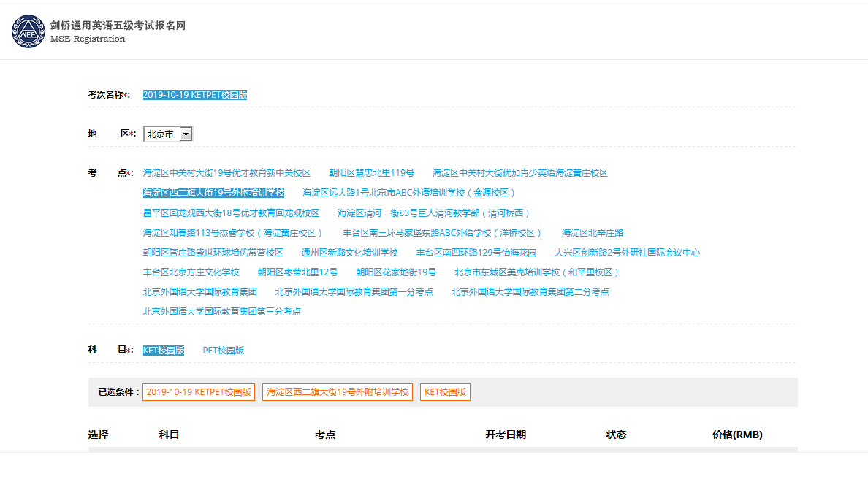
Task: Pick 海淀区远大路1号北京市ABC外语培训学校（金源校区）
Action: click(x=409, y=193)
